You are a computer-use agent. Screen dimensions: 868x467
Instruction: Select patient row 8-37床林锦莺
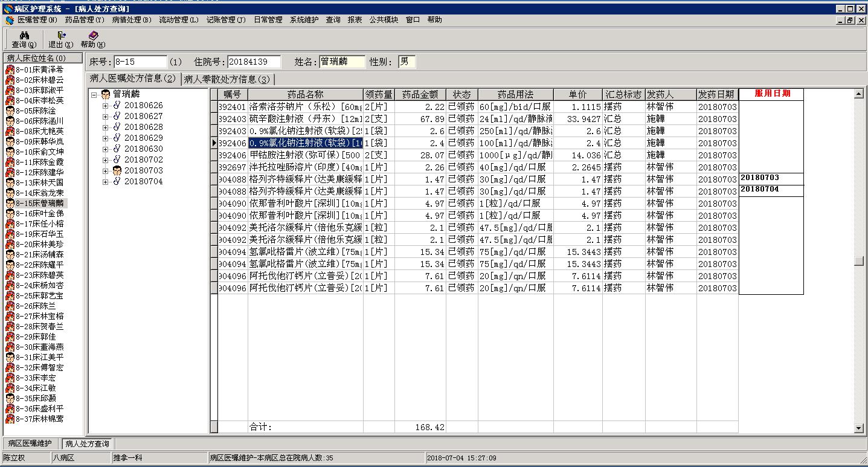pyautogui.click(x=40, y=419)
